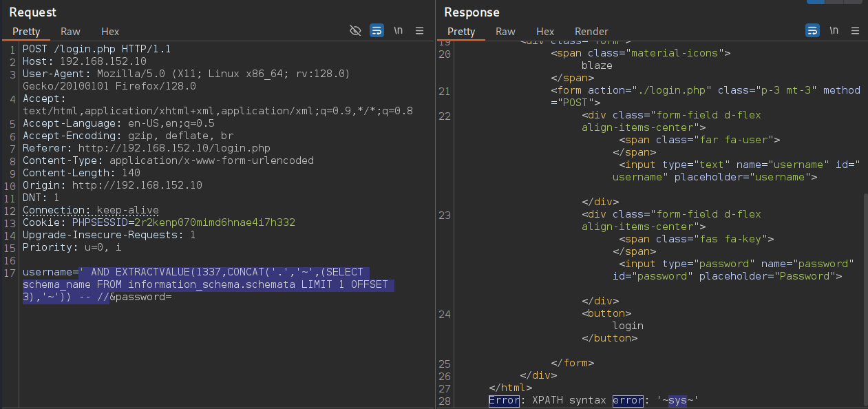Switch to the Request Raw tab
The image size is (868, 409).
[x=70, y=32]
